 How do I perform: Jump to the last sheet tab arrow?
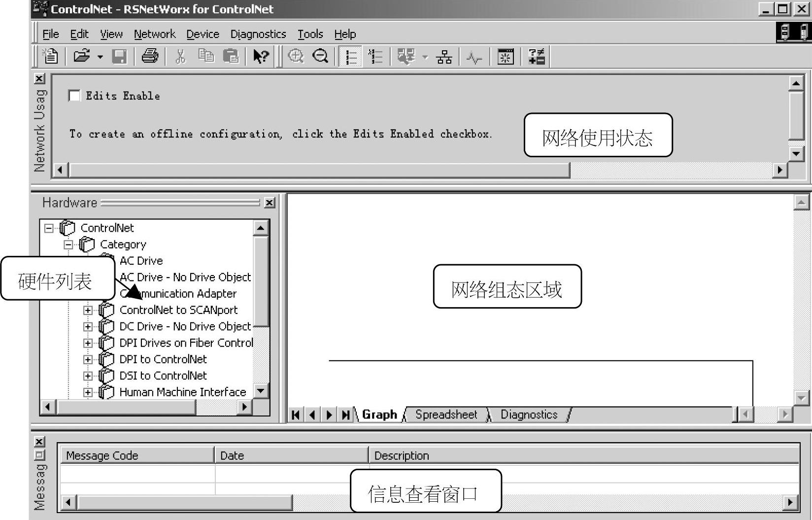click(346, 415)
